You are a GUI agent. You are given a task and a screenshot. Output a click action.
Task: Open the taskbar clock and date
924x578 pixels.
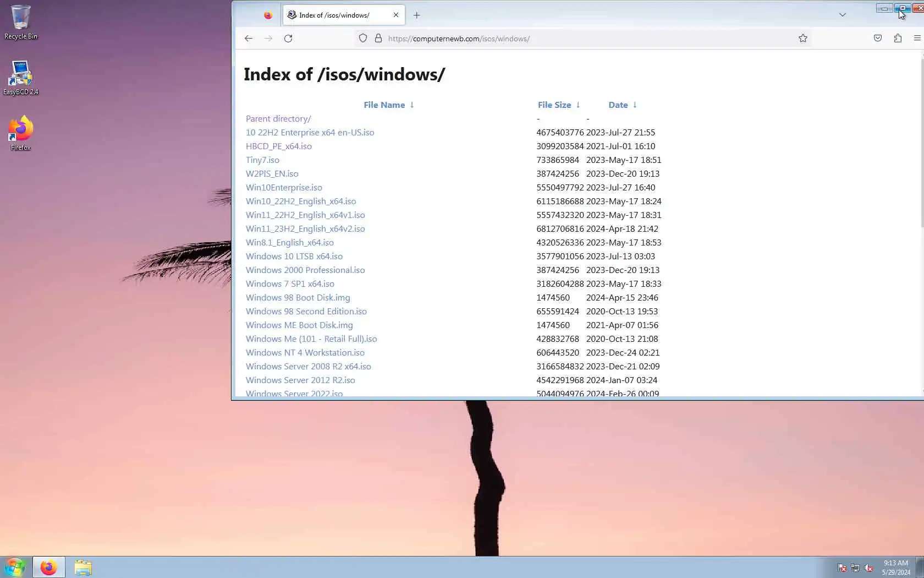tap(896, 568)
